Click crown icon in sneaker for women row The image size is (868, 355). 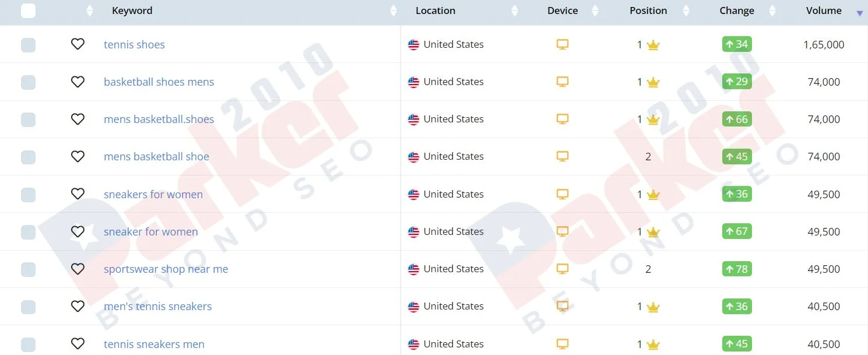tap(653, 232)
